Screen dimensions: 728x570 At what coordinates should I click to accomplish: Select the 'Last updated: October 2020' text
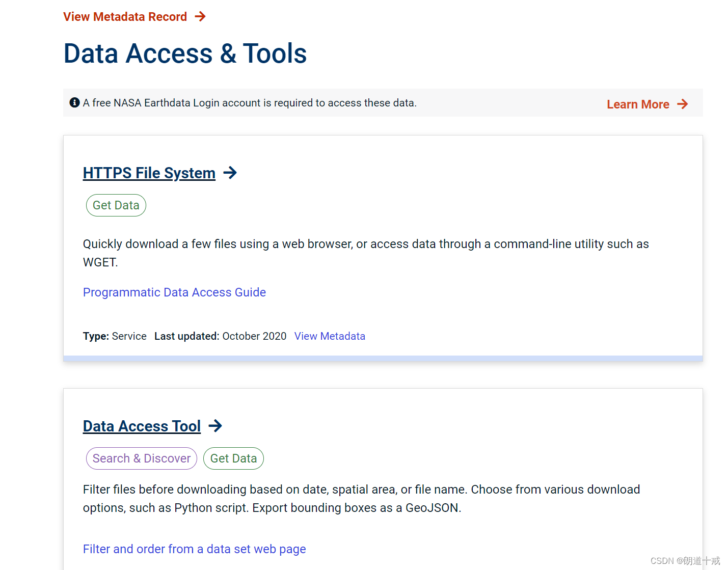221,336
